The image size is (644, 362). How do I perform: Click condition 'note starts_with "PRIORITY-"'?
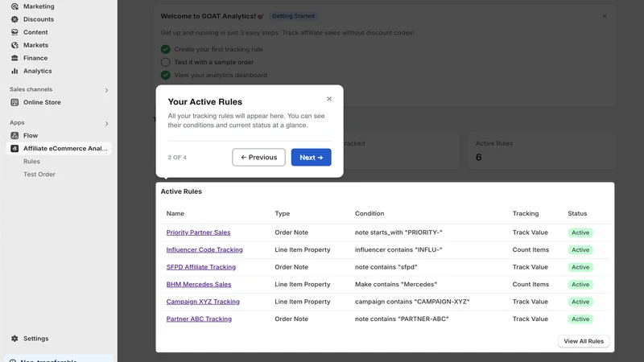398,232
